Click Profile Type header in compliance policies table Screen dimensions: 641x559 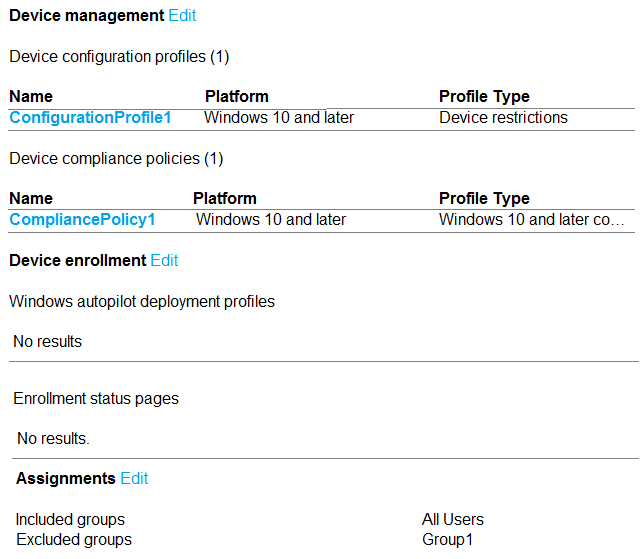point(484,199)
